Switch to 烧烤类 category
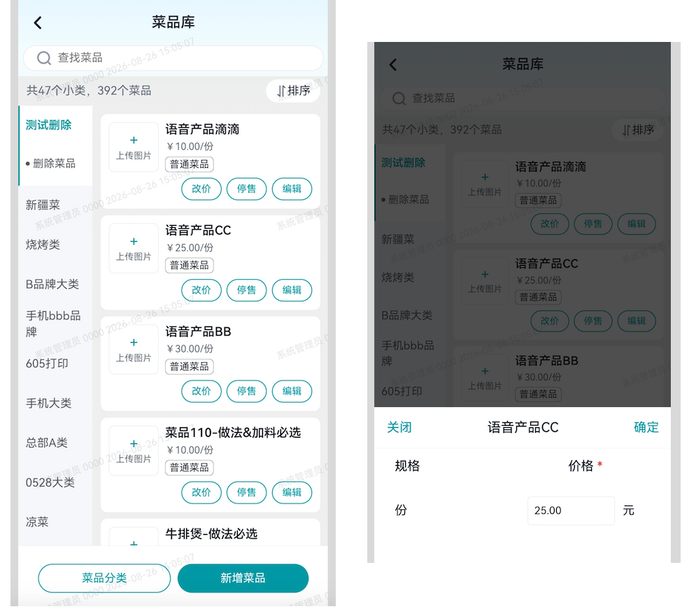 (43, 245)
